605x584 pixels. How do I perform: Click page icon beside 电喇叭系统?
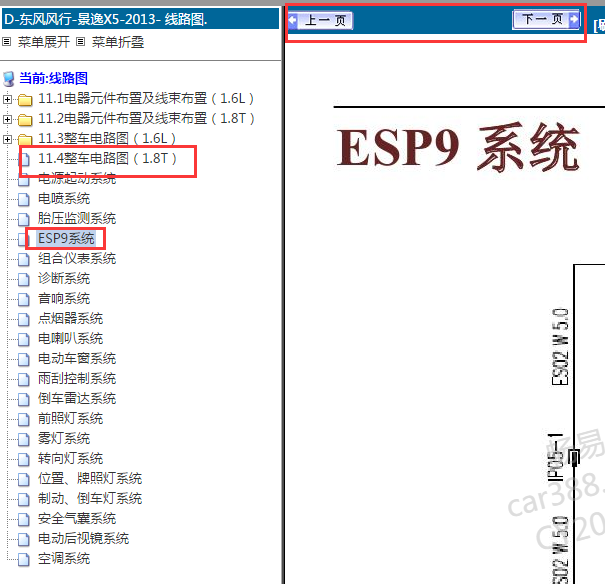24,339
